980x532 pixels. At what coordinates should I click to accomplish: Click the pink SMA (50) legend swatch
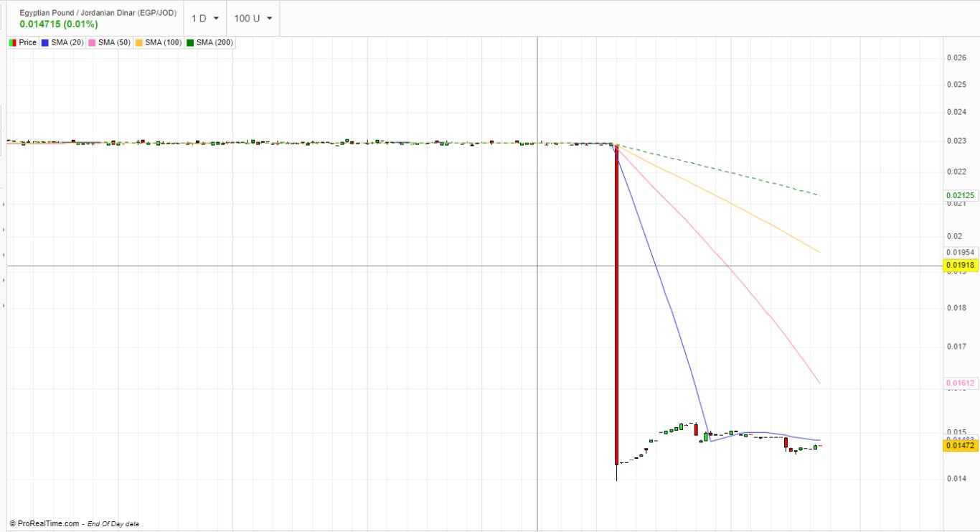[x=93, y=43]
